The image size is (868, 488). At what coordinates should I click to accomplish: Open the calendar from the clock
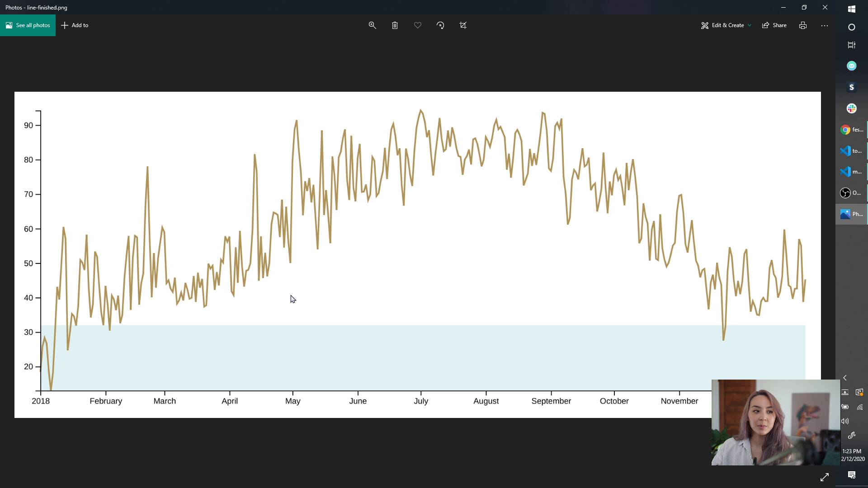(x=852, y=455)
